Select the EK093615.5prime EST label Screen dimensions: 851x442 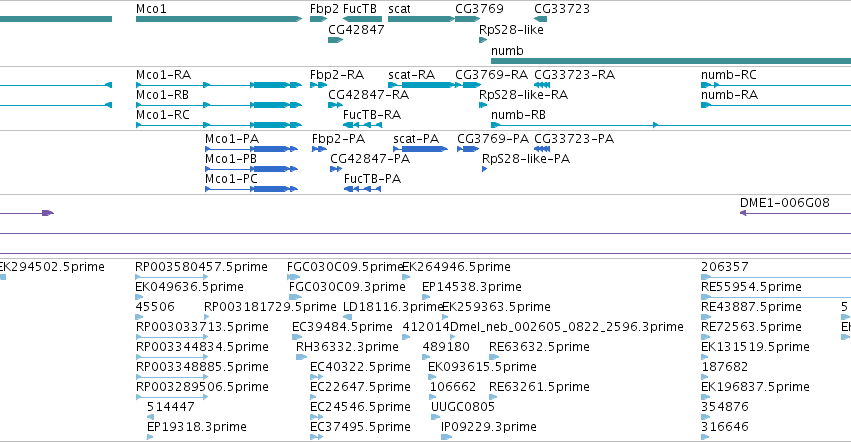coord(482,367)
